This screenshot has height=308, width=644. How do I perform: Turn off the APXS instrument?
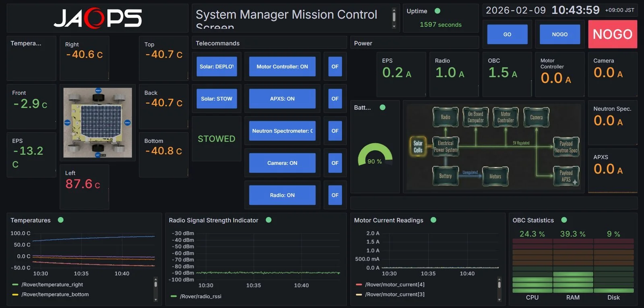(335, 99)
